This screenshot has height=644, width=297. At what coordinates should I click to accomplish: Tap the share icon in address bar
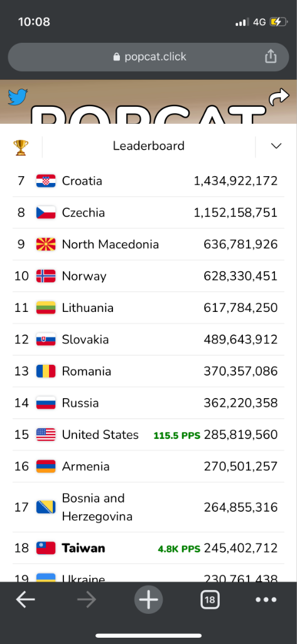[271, 56]
